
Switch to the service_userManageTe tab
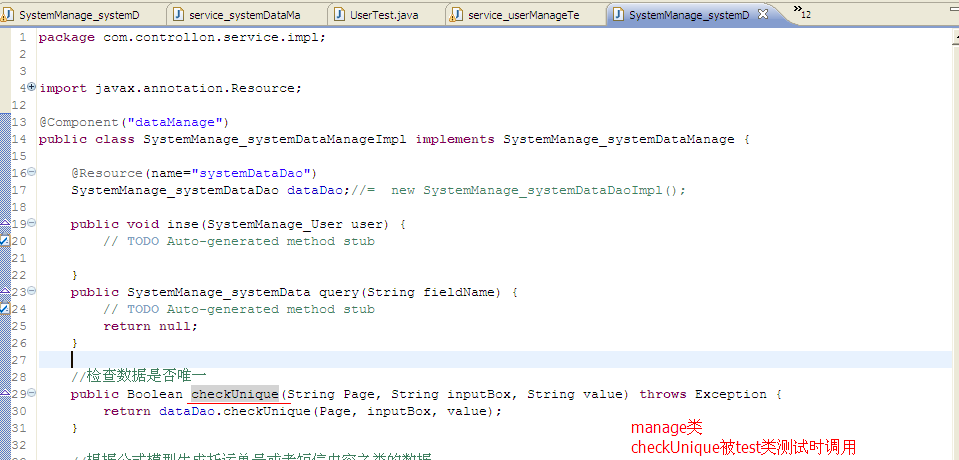point(522,15)
